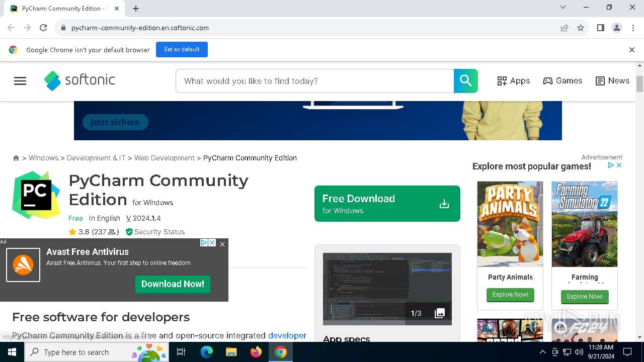Screen dimensions: 644x362
Task: Launch Firefox from taskbar
Action: pyautogui.click(x=256, y=352)
